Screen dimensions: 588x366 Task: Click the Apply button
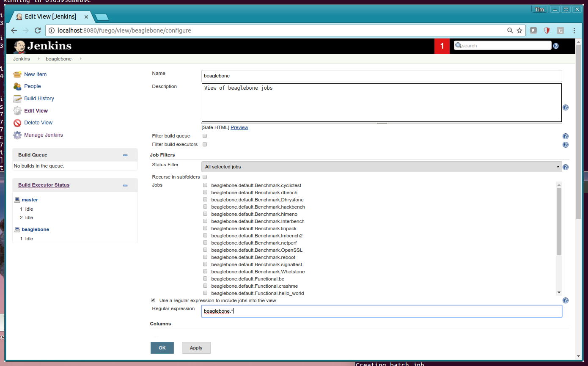(x=196, y=348)
